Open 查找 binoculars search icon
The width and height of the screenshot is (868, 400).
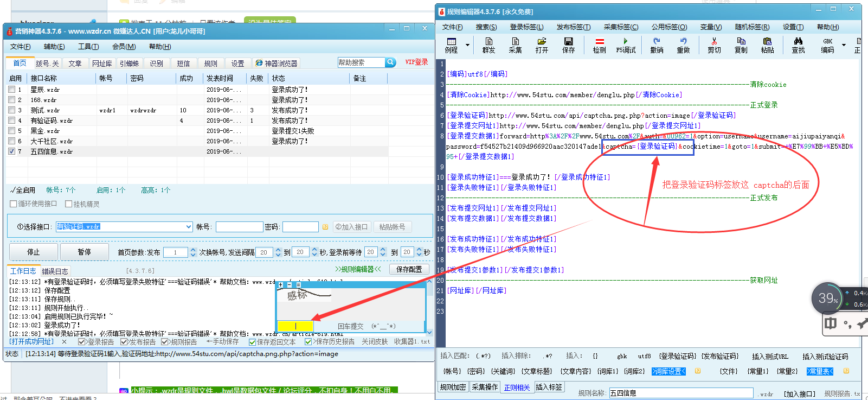pos(798,45)
